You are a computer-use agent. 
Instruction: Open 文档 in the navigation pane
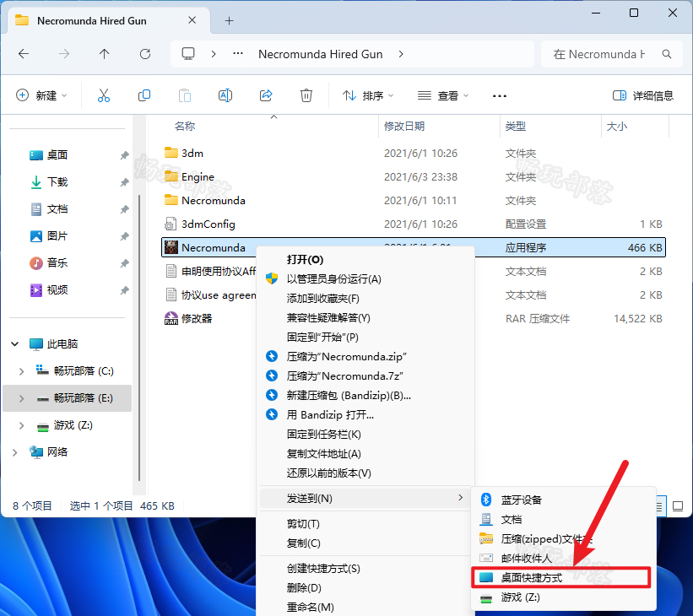pos(57,209)
